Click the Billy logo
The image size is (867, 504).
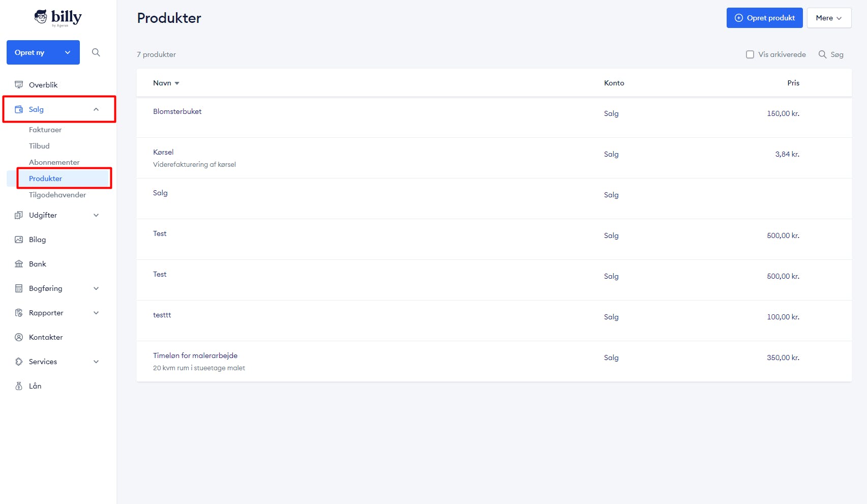click(58, 18)
